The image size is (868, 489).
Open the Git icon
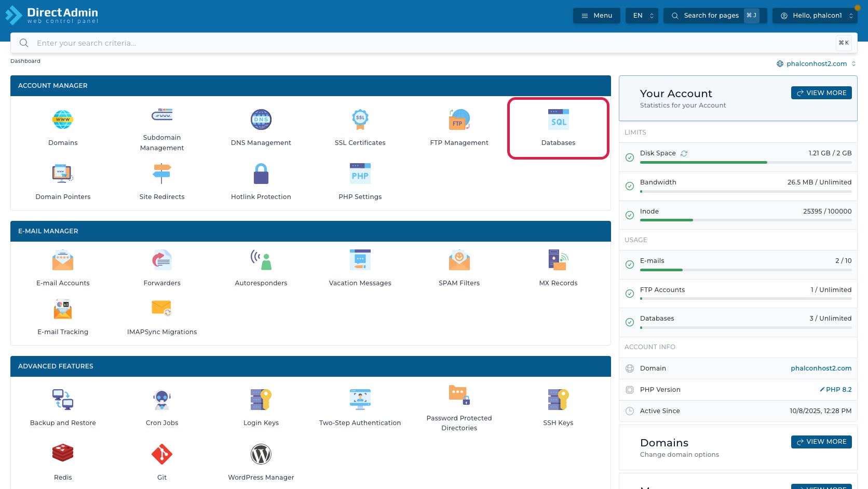coord(162,454)
